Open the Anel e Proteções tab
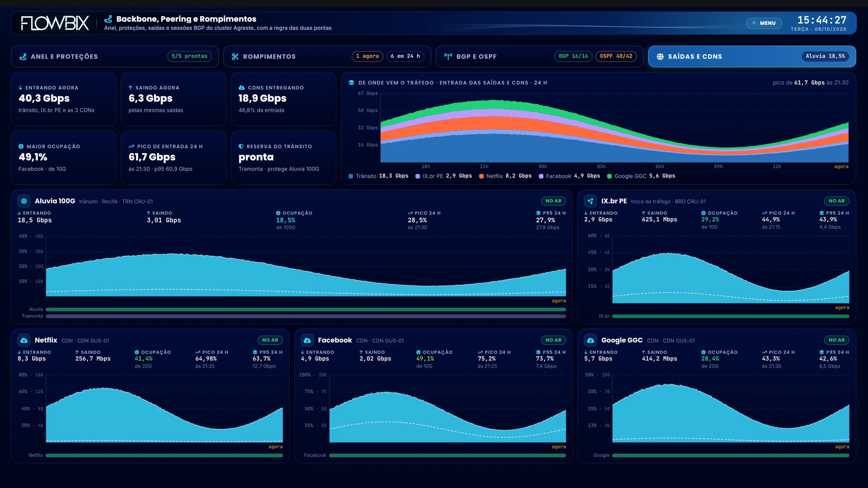 point(115,56)
